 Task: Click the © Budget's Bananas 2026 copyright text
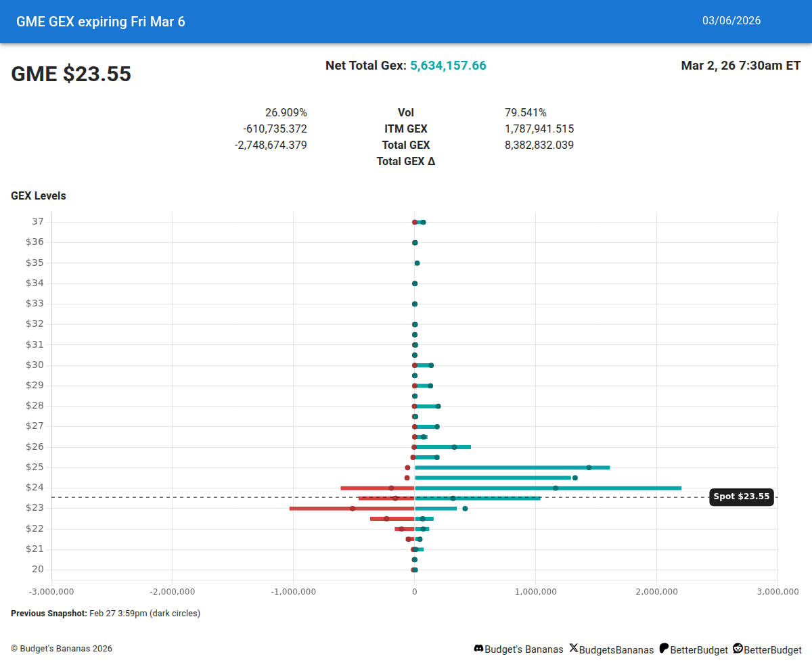coord(62,649)
